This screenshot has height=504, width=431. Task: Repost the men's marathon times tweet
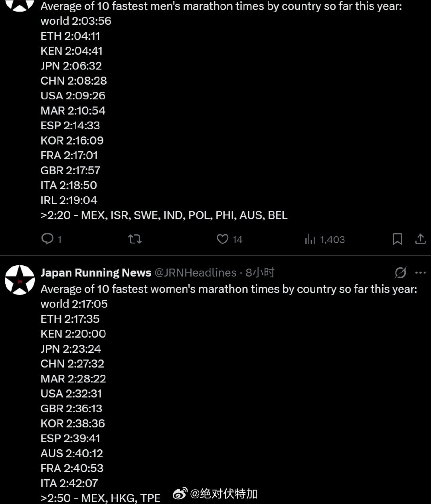coord(135,239)
